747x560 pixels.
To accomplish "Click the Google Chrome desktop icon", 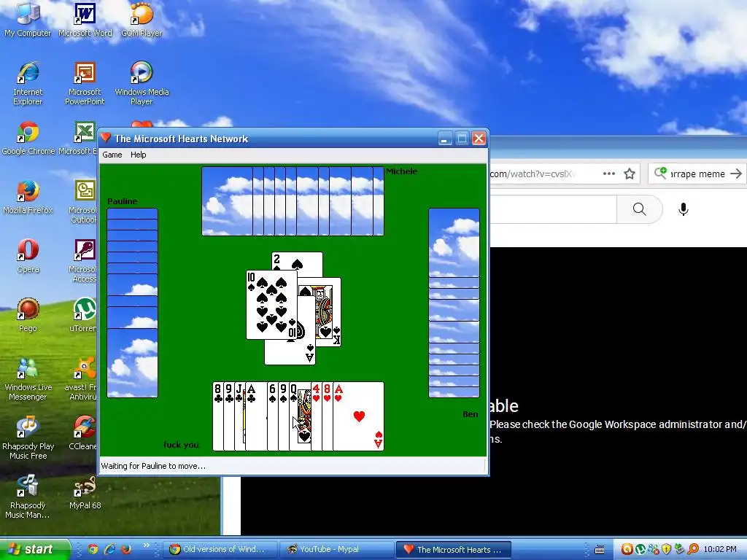I will tap(28, 138).
